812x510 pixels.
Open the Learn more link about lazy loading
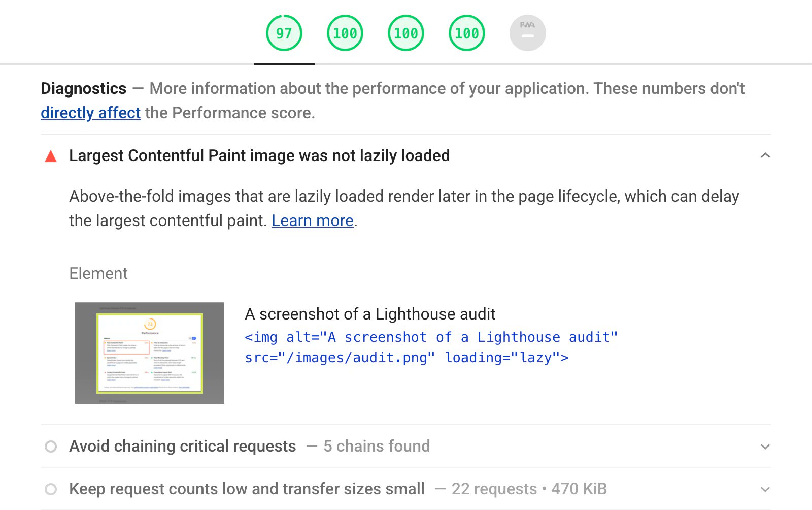(312, 220)
